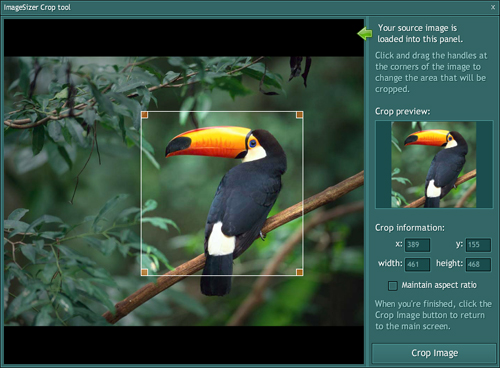Click the bottom-left orange crop handle
Image resolution: width=500 pixels, height=368 pixels.
pyautogui.click(x=145, y=272)
